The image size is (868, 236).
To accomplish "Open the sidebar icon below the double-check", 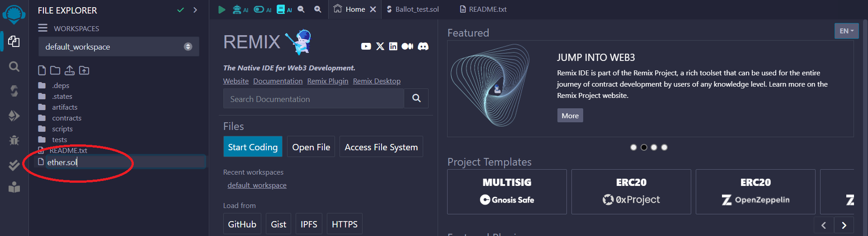I will pyautogui.click(x=14, y=187).
